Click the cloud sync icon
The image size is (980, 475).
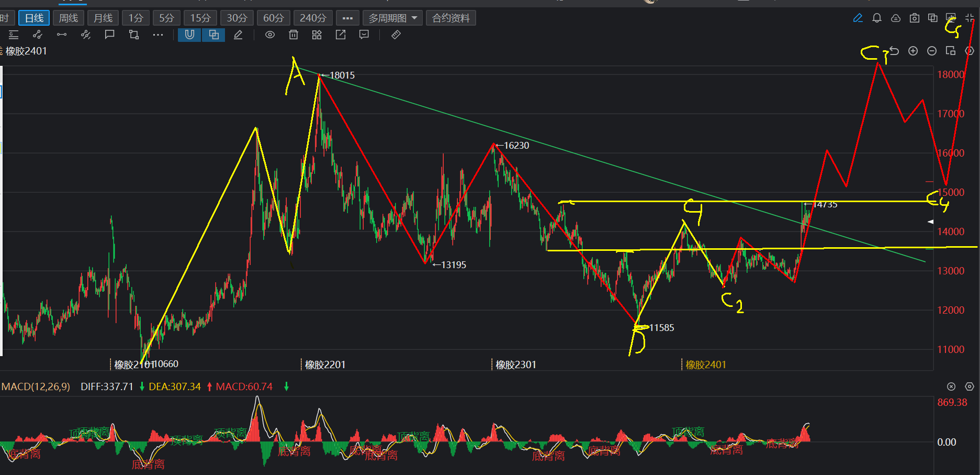tap(896, 18)
